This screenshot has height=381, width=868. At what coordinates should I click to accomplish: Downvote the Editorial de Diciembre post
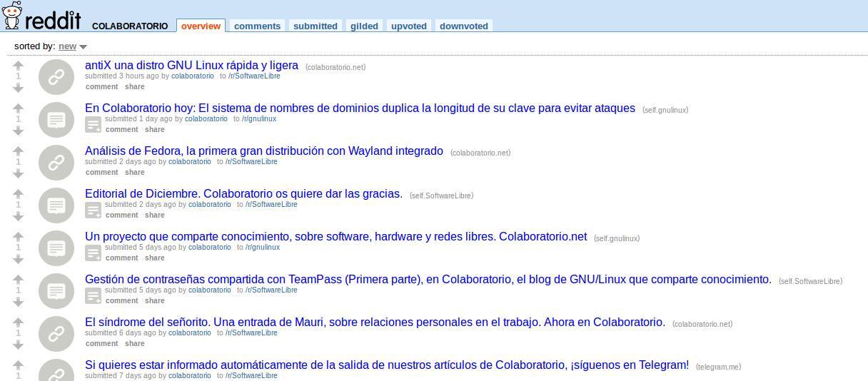[19, 216]
